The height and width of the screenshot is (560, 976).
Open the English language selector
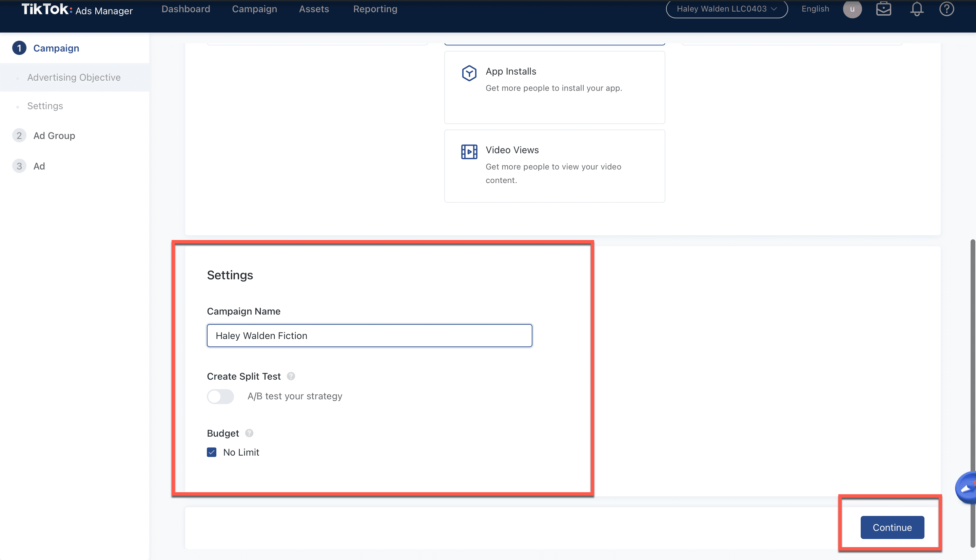[x=815, y=9]
